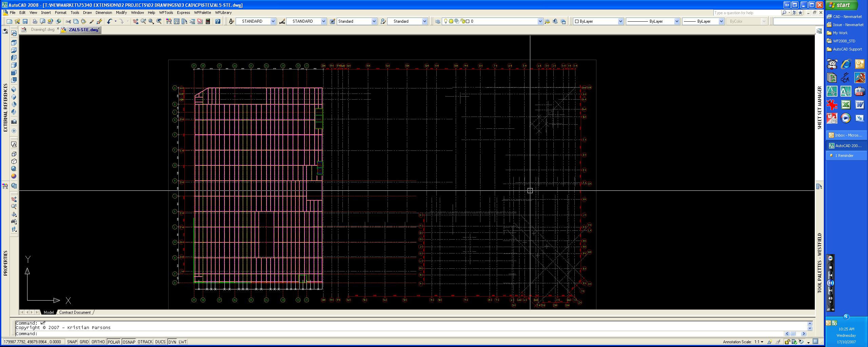Viewport: 868px width, 347px height.
Task: Open the AutoCAD Support folder shortcut
Action: point(844,49)
